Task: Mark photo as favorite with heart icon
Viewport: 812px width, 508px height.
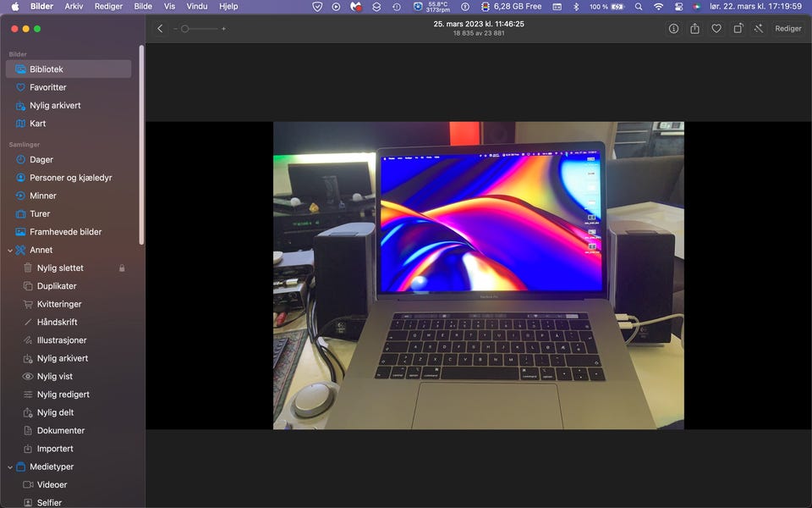Action: [x=716, y=29]
